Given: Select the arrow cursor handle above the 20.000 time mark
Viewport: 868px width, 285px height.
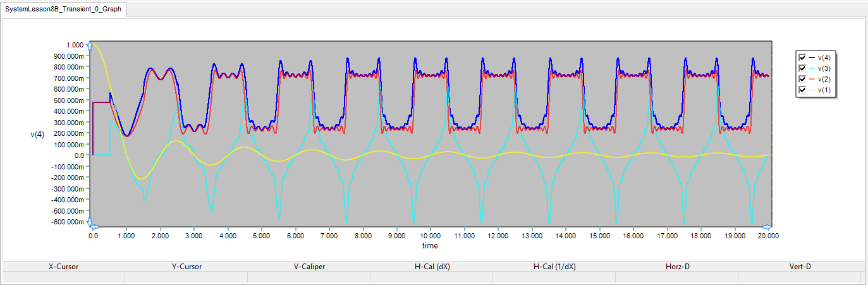Looking at the screenshot, I should click(767, 227).
